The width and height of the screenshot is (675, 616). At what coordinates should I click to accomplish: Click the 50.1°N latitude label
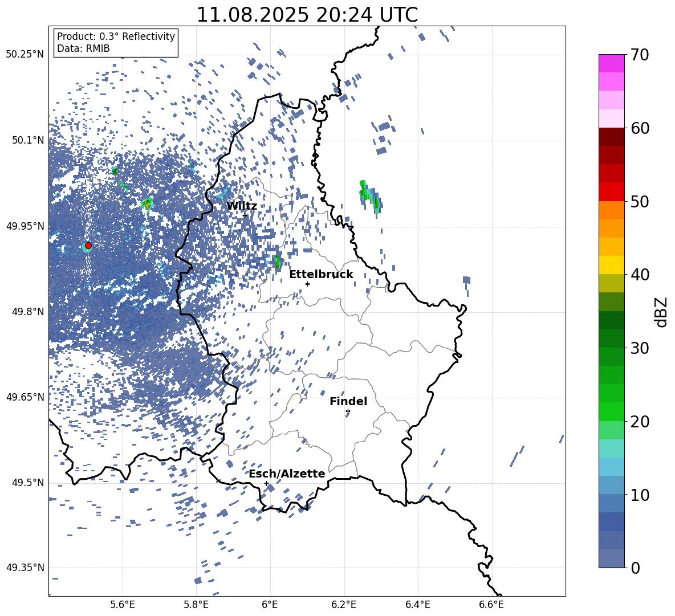point(27,140)
